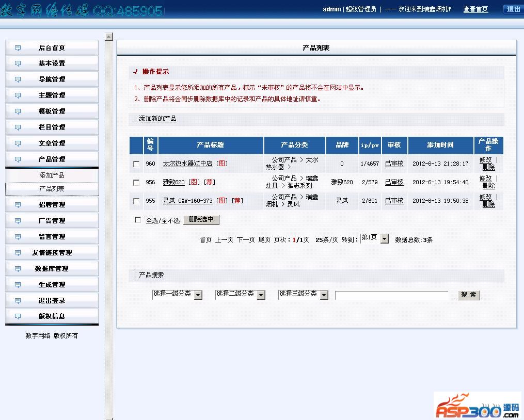Open product title 灵风 CXW-160-373
The width and height of the screenshot is (524, 420).
(187, 201)
